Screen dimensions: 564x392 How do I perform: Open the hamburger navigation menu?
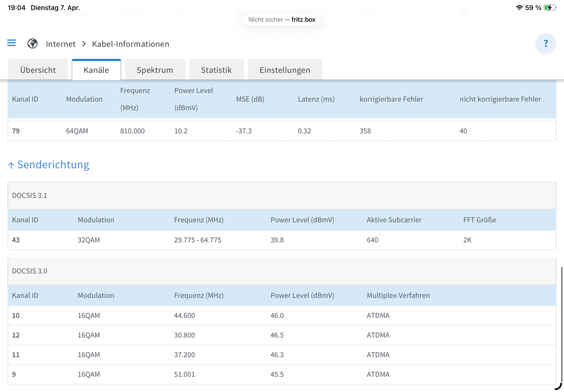(11, 43)
